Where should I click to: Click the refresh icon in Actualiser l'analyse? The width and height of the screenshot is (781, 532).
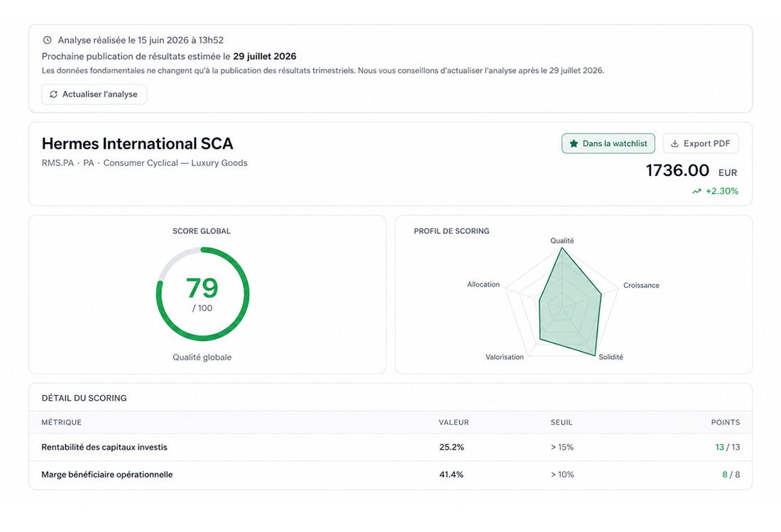(x=54, y=94)
